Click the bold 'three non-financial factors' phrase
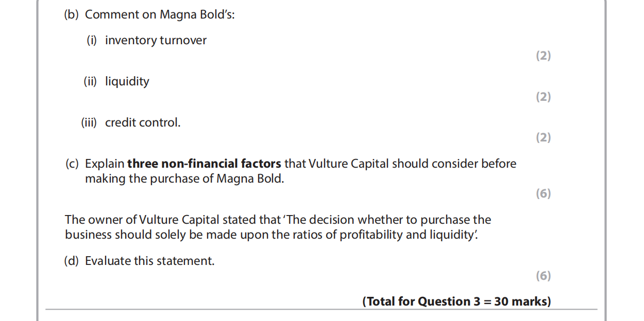The height and width of the screenshot is (321, 644). pyautogui.click(x=204, y=164)
